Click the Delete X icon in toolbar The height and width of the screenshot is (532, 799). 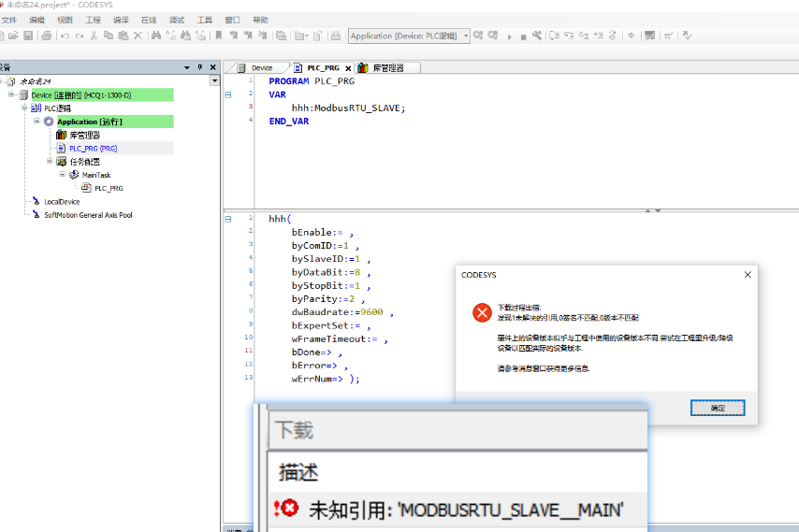[138, 36]
